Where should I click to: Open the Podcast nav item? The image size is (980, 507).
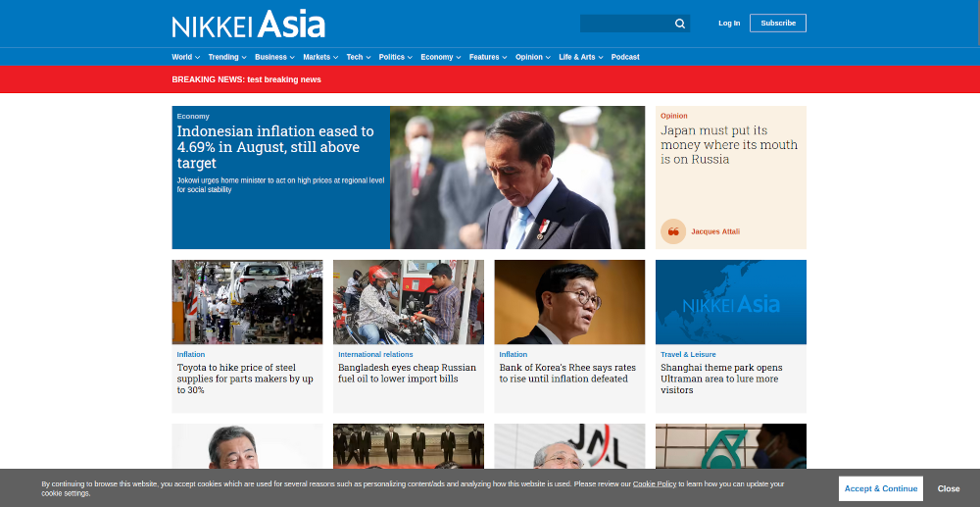click(x=625, y=57)
